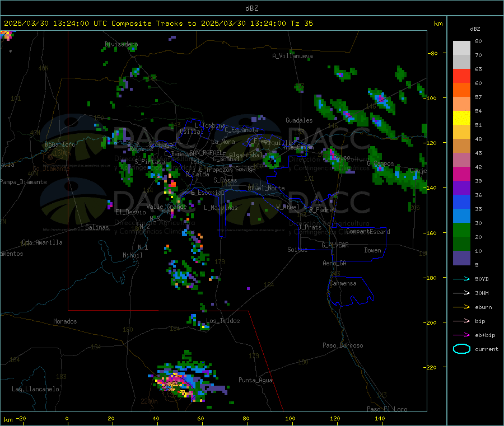Click the Valle_Grande map label
The height and width of the screenshot is (426, 504).
pyautogui.click(x=166, y=207)
